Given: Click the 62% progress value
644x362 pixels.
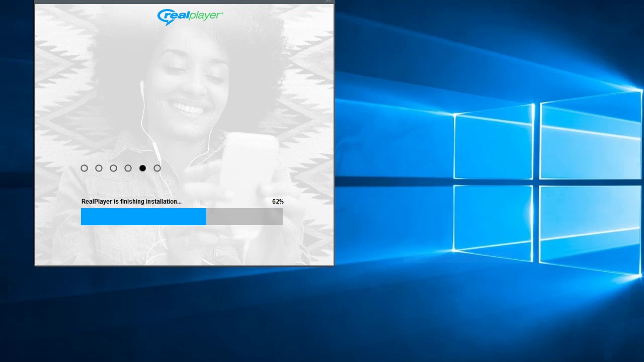Looking at the screenshot, I should click(278, 202).
